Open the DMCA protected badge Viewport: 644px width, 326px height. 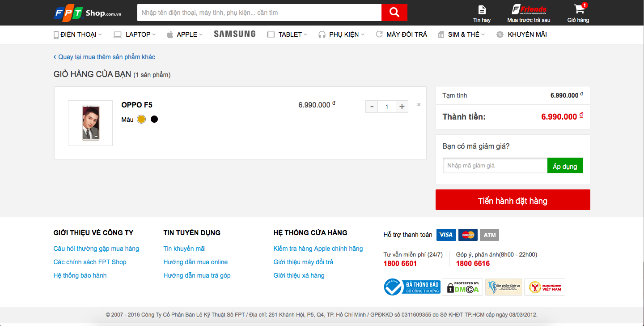[x=462, y=287]
